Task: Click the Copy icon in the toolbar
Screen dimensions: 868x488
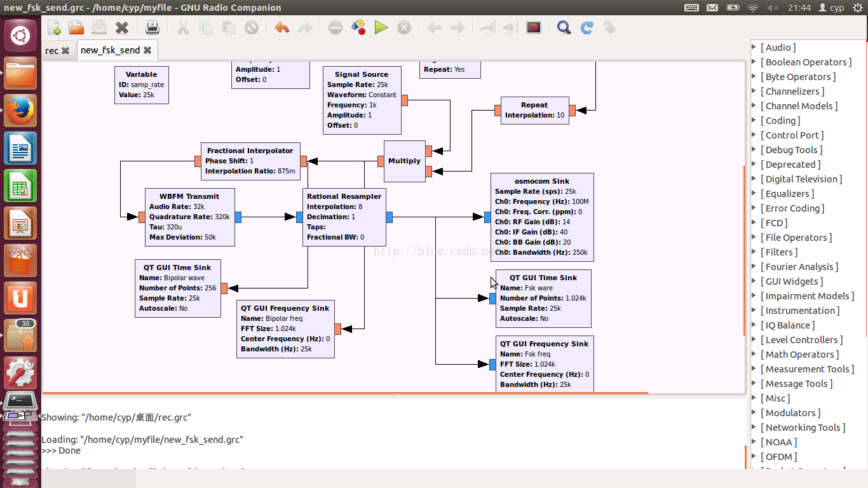Action: [x=206, y=27]
